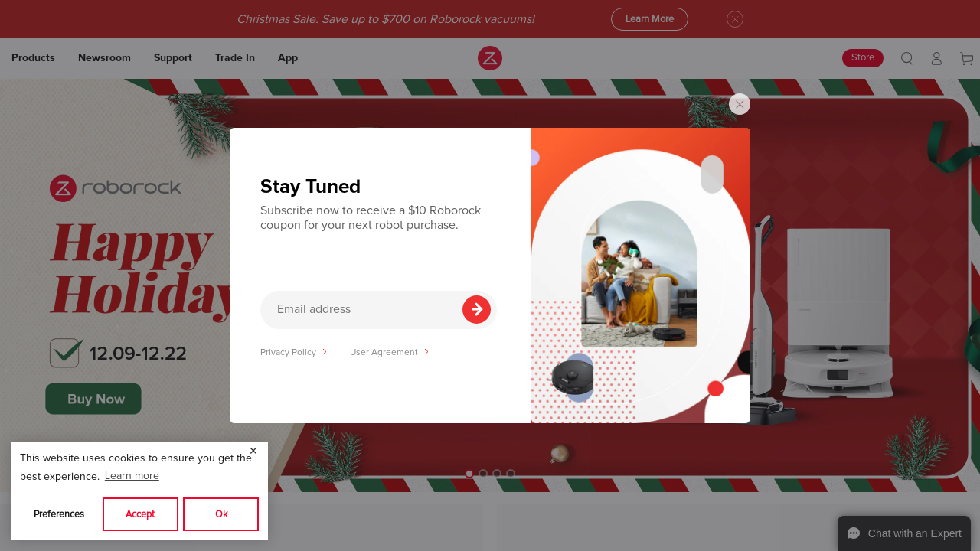Select the first carousel dot
Image resolution: width=980 pixels, height=551 pixels.
click(469, 474)
